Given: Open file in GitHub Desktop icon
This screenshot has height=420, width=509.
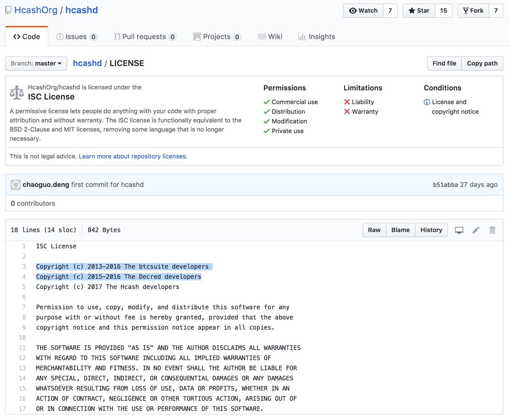Looking at the screenshot, I should (x=459, y=230).
